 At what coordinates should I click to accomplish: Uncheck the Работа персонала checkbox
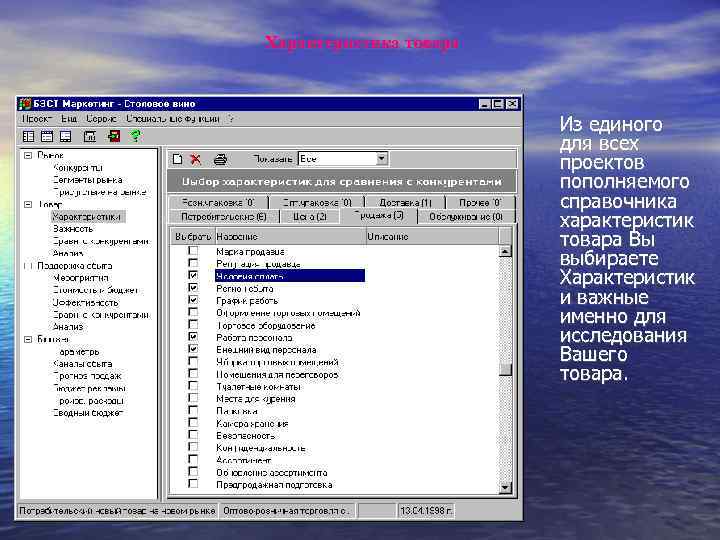tap(193, 337)
